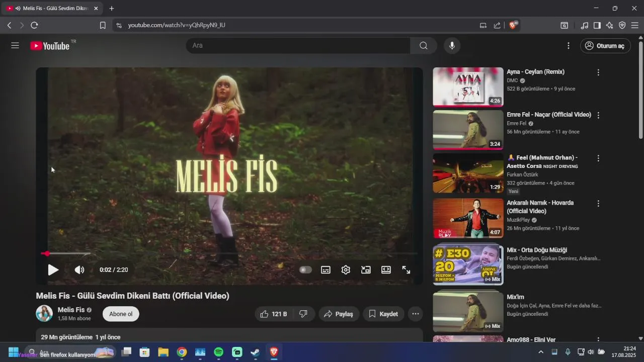Close the Melis Fis browser tab

pos(96,9)
